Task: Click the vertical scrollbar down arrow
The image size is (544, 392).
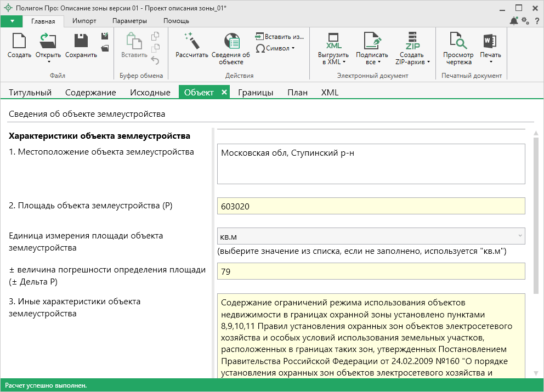Action: click(536, 372)
